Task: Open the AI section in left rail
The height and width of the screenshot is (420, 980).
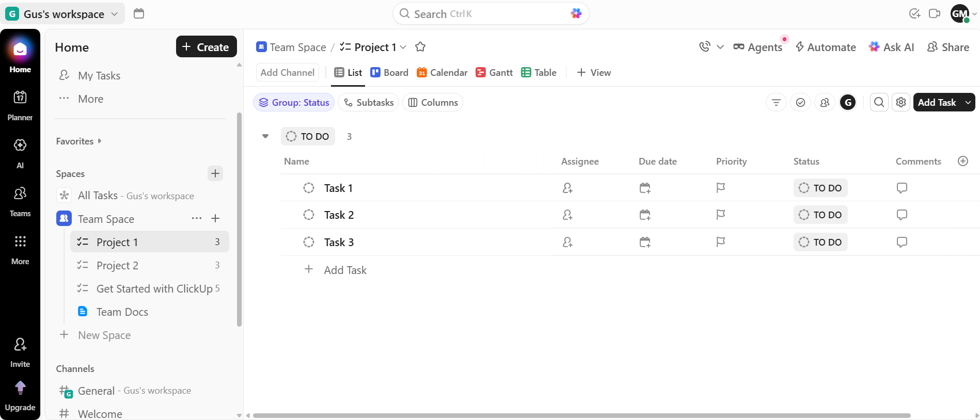Action: 20,145
